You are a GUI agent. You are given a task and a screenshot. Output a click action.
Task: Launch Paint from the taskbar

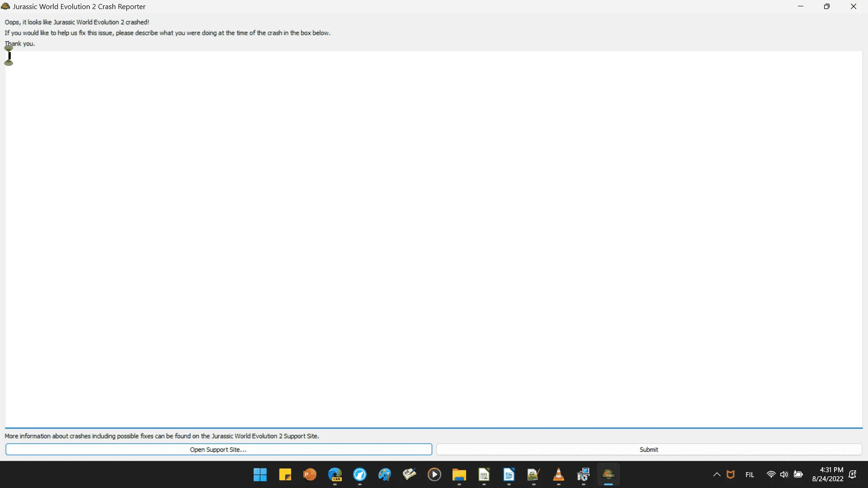point(385,474)
